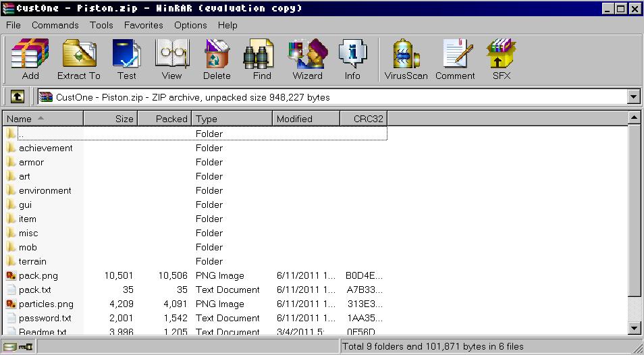Select the terrain folder

[x=32, y=261]
